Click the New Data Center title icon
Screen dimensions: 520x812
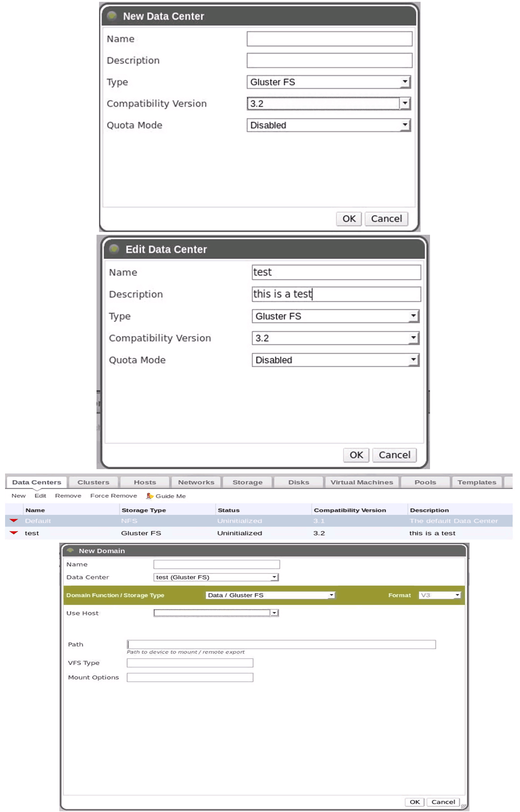[112, 16]
